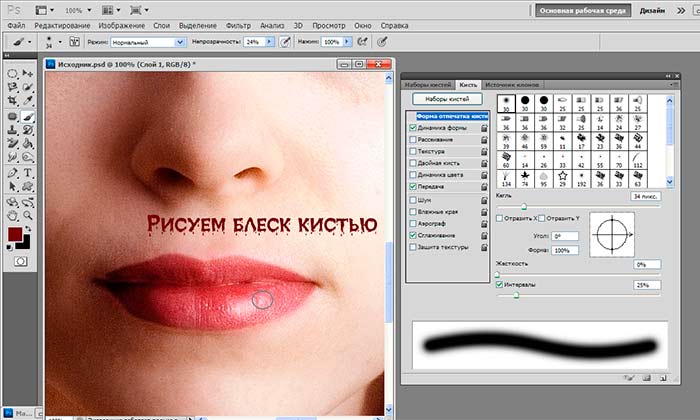Select the Path Selection arrow tool

12,186
